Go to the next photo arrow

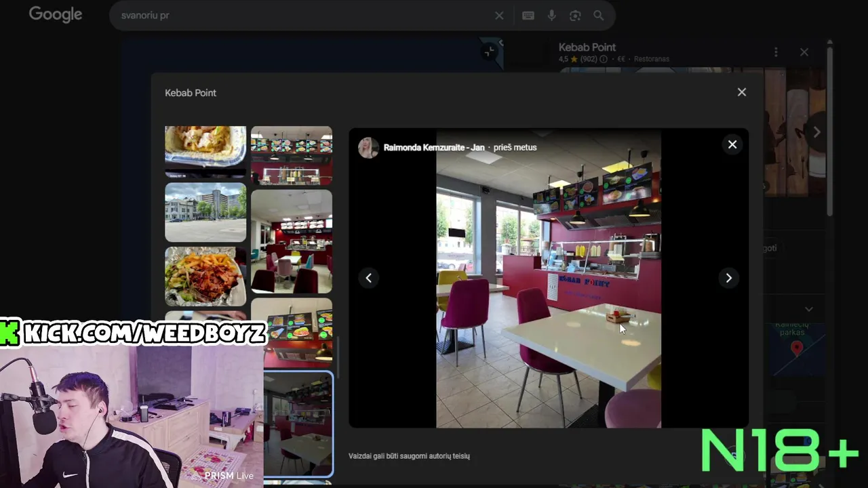click(x=729, y=278)
